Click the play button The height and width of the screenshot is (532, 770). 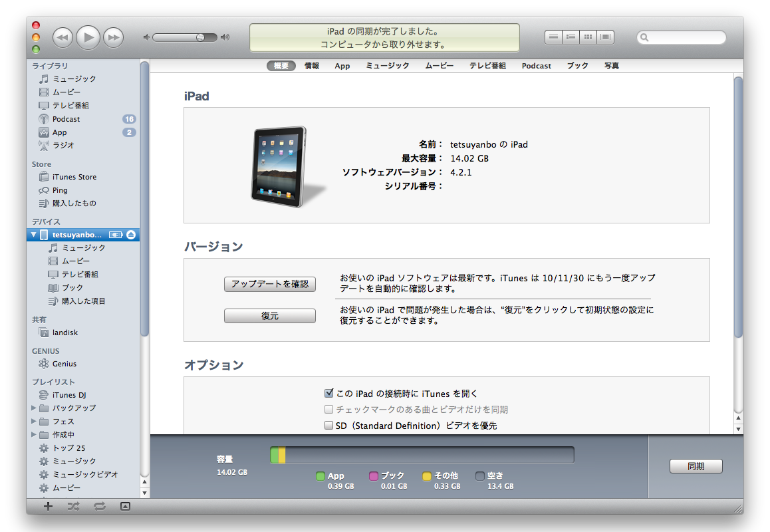88,37
